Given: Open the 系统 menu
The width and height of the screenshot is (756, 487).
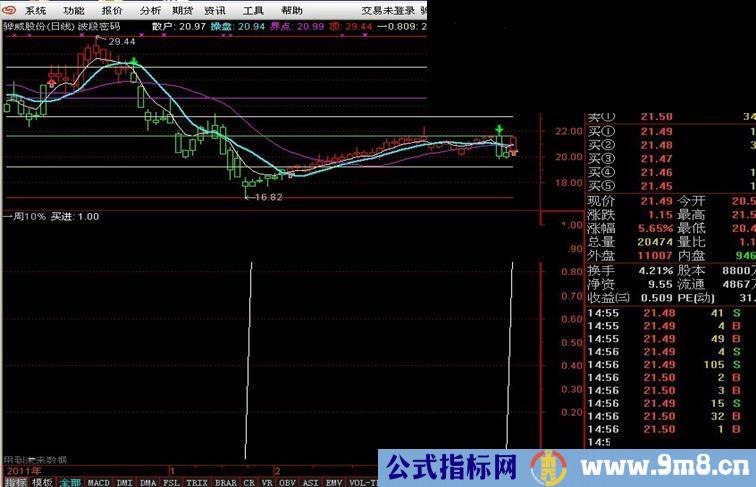Looking at the screenshot, I should pos(36,9).
